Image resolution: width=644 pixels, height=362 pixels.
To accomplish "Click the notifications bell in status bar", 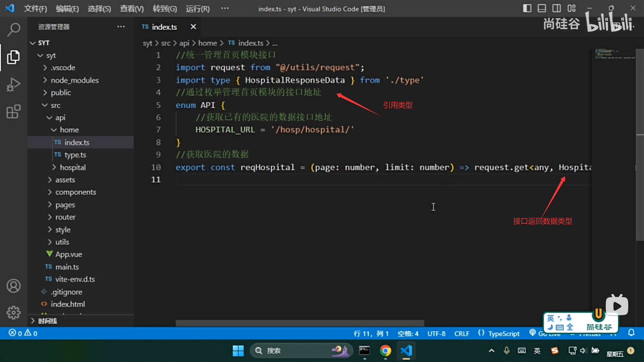I will click(x=631, y=333).
